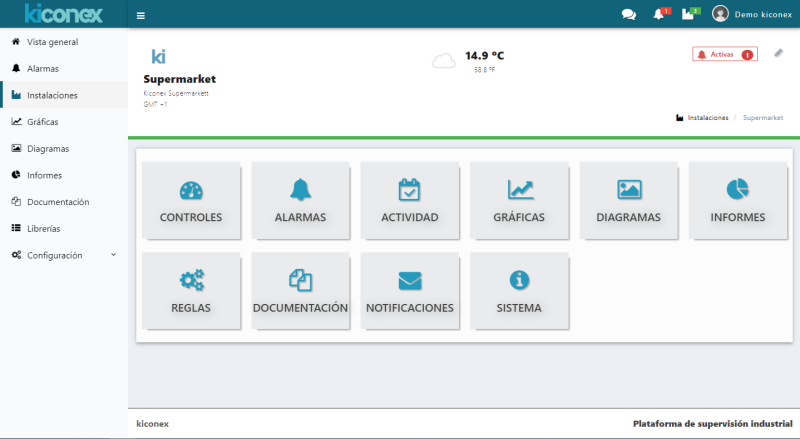The height and width of the screenshot is (439, 800).
Task: Open the NOTIFICACIONES envelope tile
Action: tap(410, 291)
